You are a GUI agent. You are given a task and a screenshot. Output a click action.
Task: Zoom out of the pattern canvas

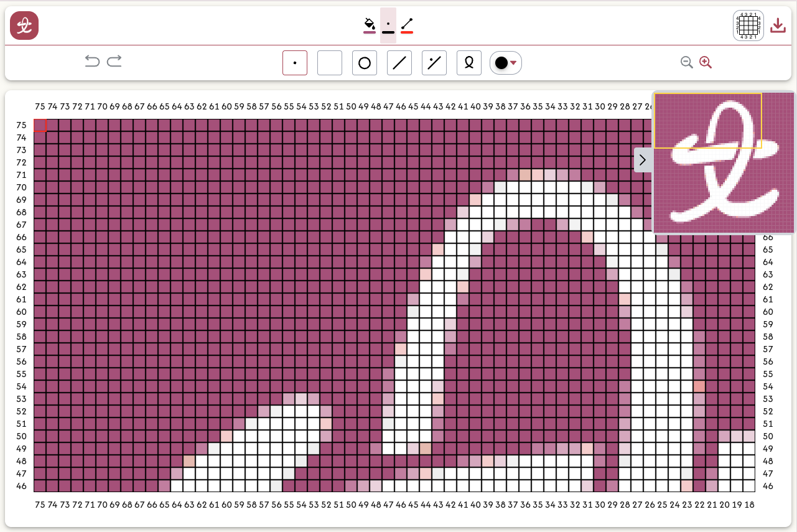point(686,62)
